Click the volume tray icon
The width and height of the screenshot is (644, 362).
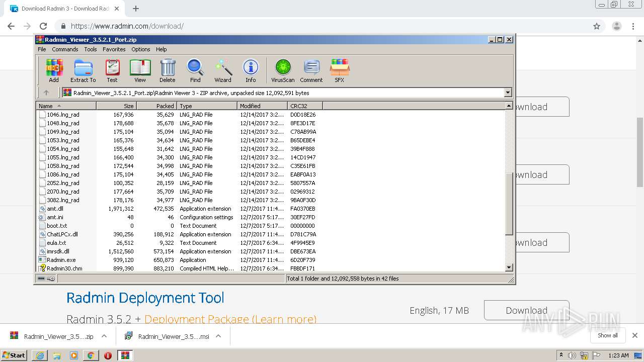point(572,355)
